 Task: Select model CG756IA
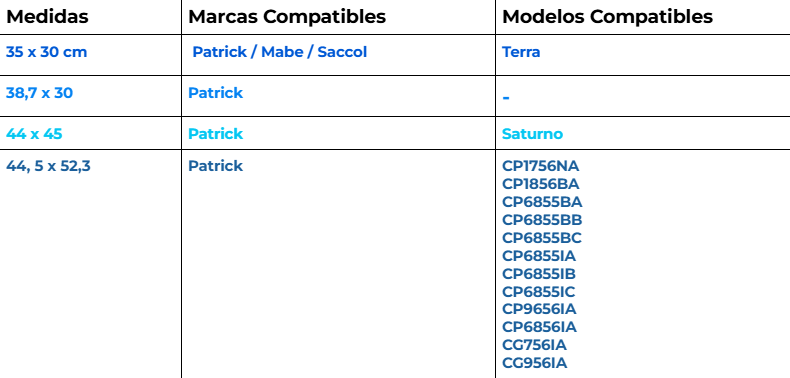[x=535, y=345]
